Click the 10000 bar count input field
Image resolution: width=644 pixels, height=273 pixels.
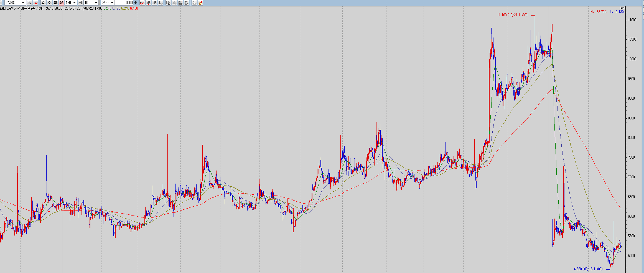(x=124, y=3)
